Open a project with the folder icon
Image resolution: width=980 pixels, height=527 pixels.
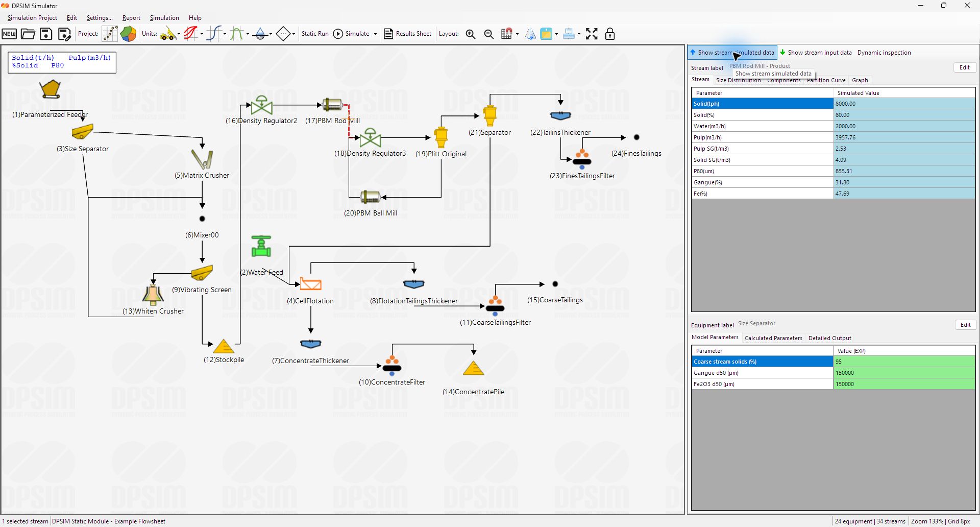(x=28, y=34)
